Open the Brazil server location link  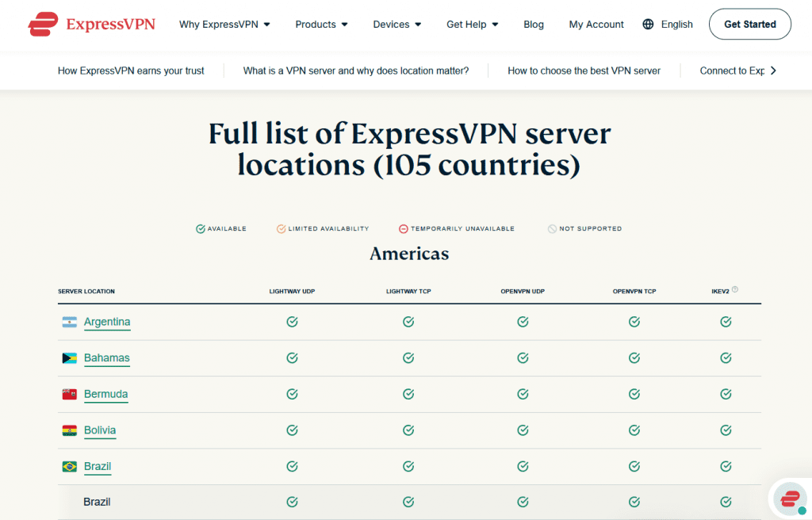98,466
